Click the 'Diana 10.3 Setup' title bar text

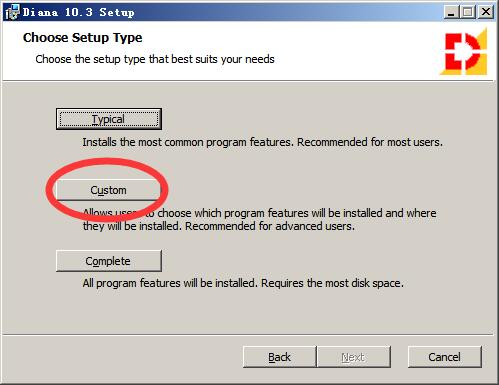click(x=79, y=12)
